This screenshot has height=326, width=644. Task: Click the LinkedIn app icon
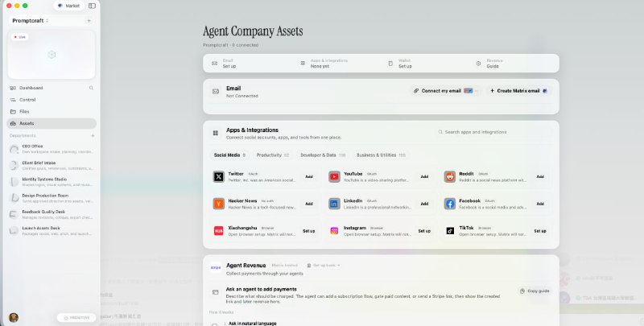click(x=334, y=204)
